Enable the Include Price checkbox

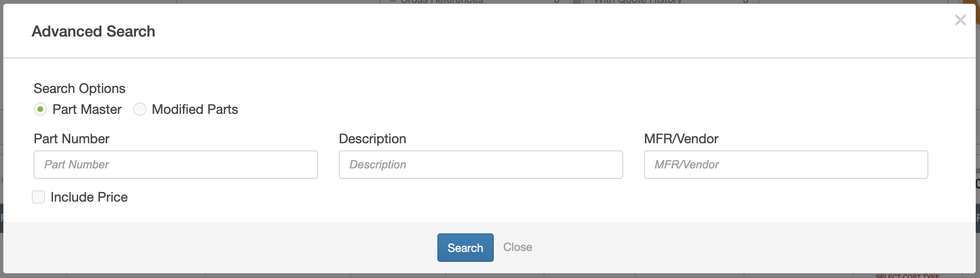(x=38, y=197)
